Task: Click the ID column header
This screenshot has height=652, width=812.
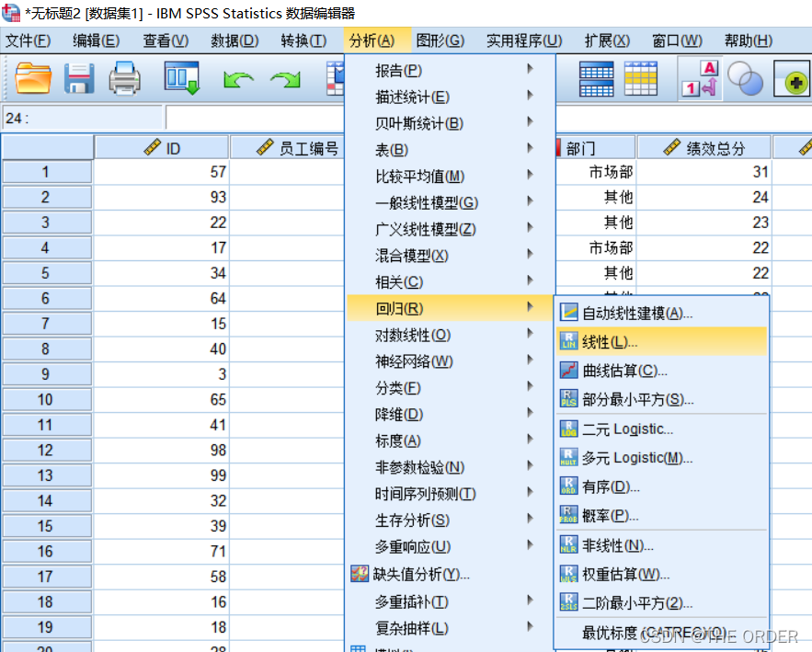Action: [x=162, y=148]
